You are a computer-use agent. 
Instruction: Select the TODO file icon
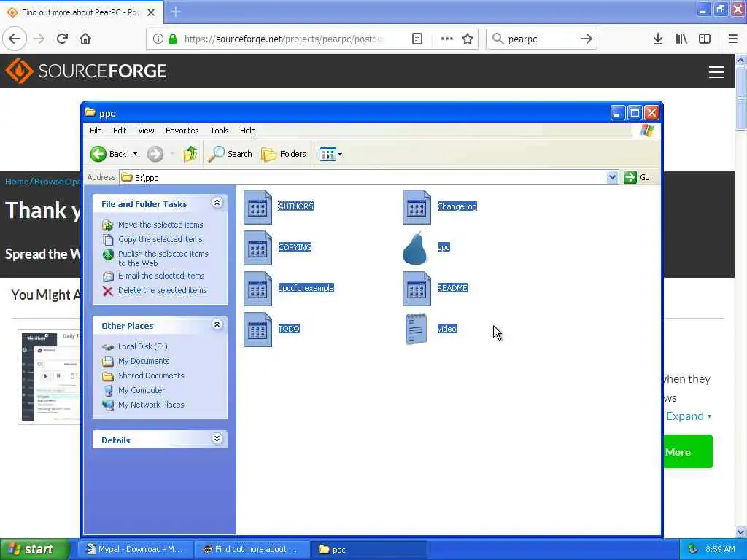[258, 330]
